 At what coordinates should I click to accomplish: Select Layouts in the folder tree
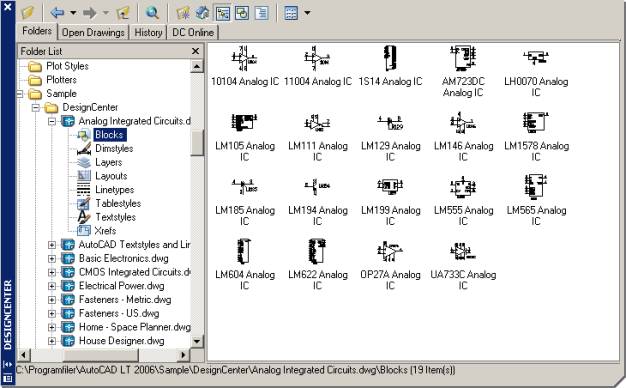point(111,176)
